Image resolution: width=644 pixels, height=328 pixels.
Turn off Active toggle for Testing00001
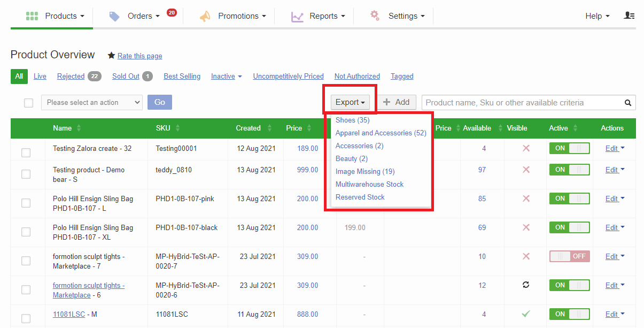coord(569,148)
